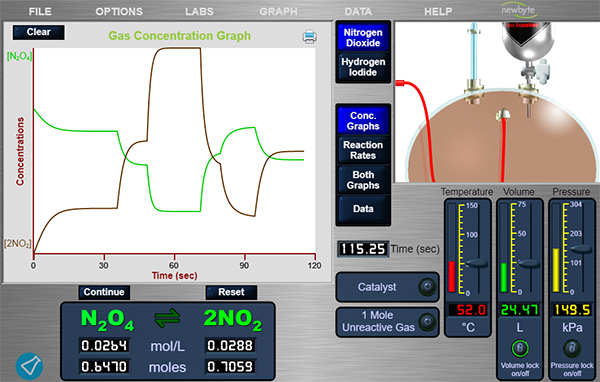Toggle the 1 Mole Unreactive Gas switch
Screen dimensions: 600x382
point(427,322)
